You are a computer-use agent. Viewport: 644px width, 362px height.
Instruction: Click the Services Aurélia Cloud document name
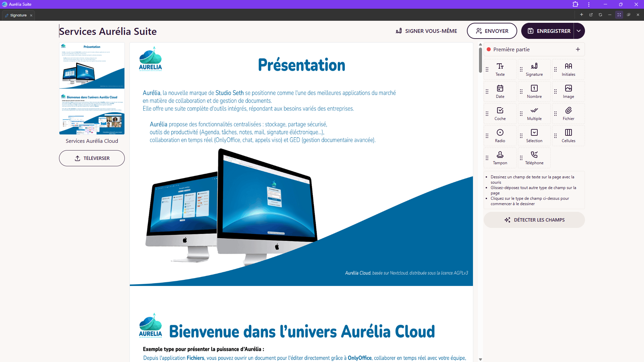coord(92,141)
